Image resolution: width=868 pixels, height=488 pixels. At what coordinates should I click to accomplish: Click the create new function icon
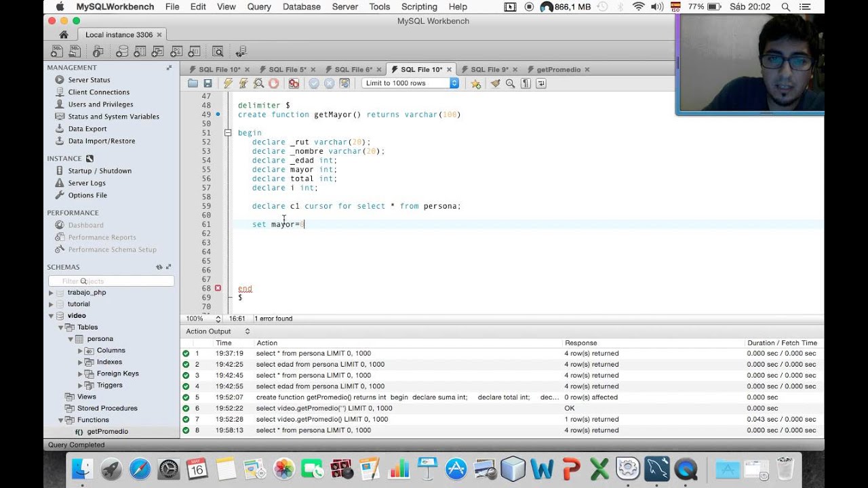194,52
